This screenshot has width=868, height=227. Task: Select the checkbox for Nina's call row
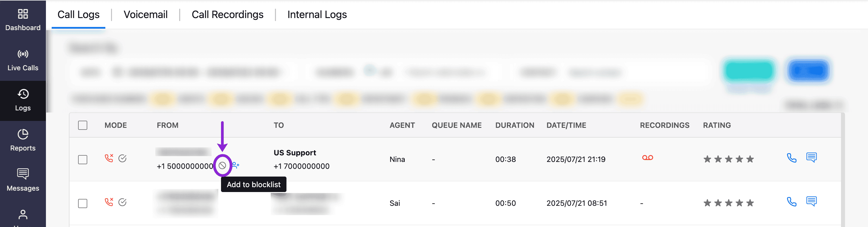83,159
